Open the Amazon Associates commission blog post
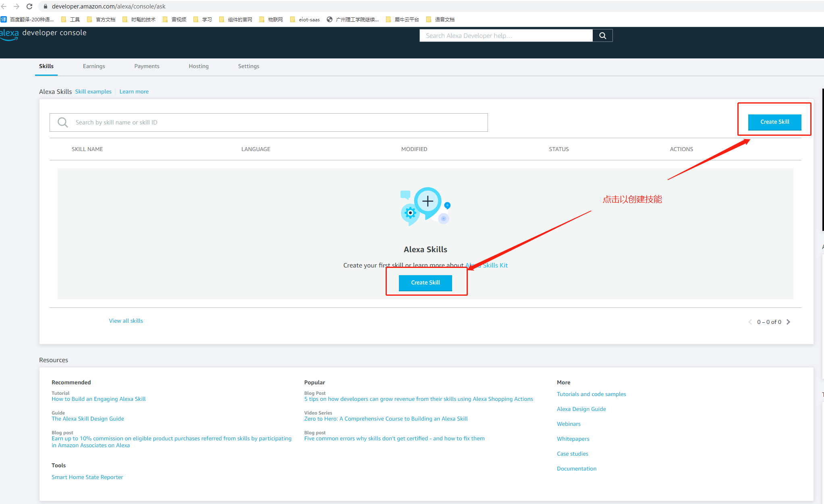Viewport: 824px width, 504px height. [171, 442]
